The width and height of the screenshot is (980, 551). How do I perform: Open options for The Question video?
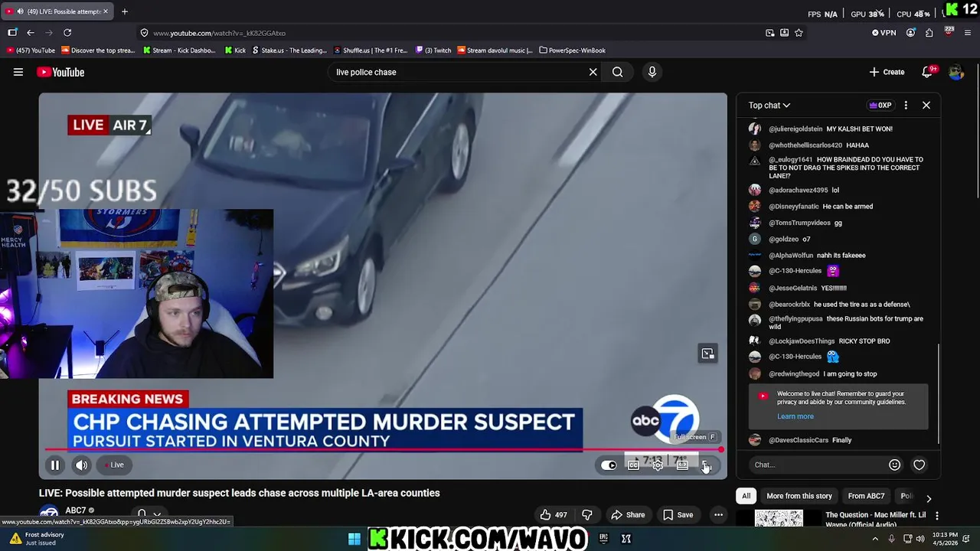click(936, 516)
